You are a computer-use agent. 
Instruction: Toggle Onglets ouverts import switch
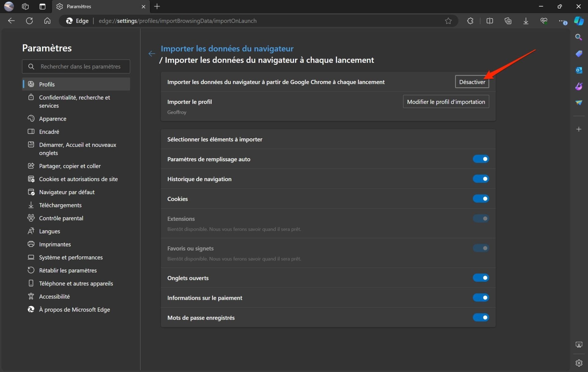click(x=481, y=278)
